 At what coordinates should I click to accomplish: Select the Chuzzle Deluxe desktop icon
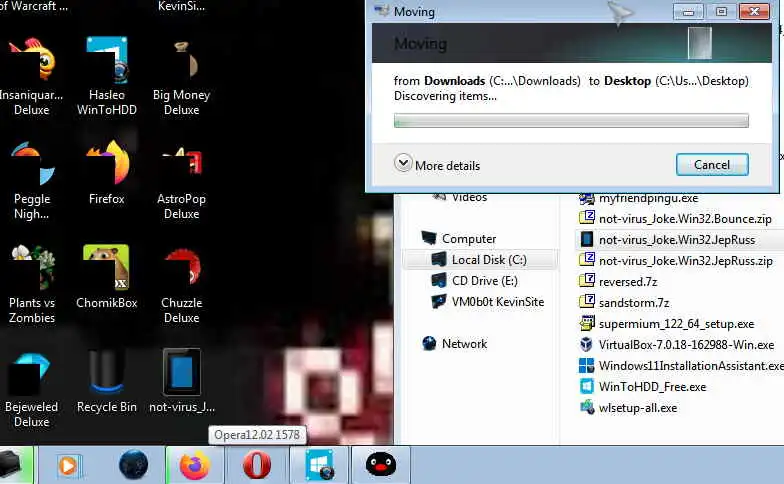tap(182, 284)
